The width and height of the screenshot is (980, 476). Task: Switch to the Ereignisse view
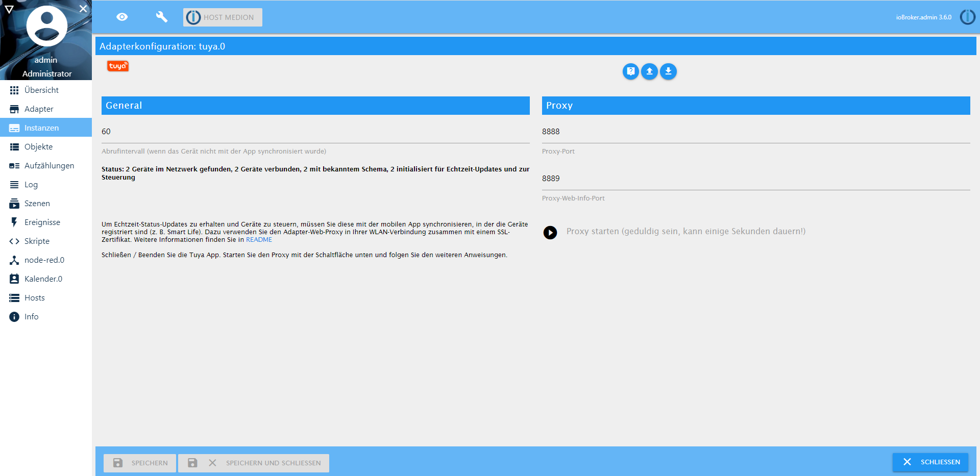tap(42, 222)
